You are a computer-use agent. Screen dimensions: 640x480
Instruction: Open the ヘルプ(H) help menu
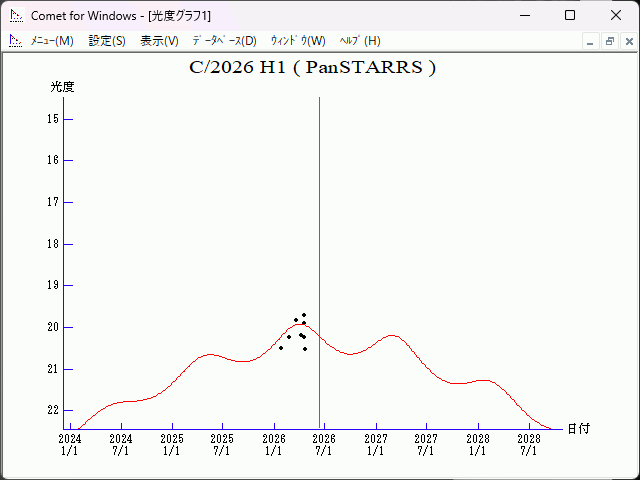(360, 41)
